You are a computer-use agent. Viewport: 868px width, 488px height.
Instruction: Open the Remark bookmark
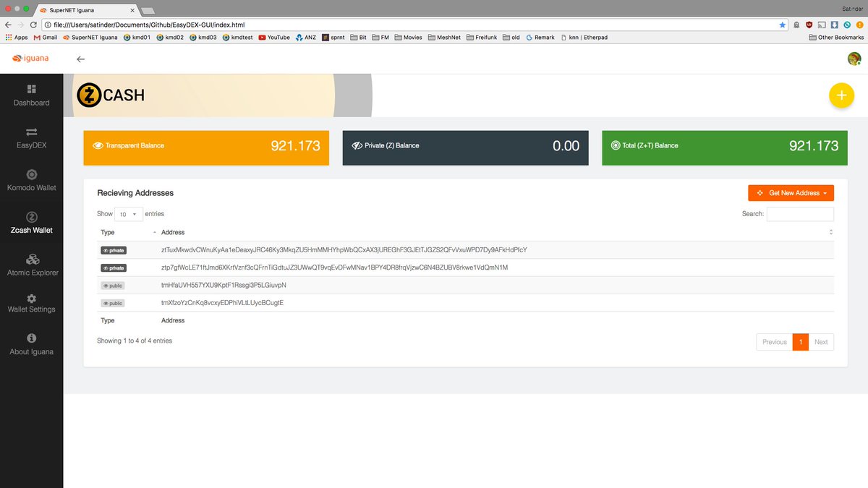[x=540, y=37]
